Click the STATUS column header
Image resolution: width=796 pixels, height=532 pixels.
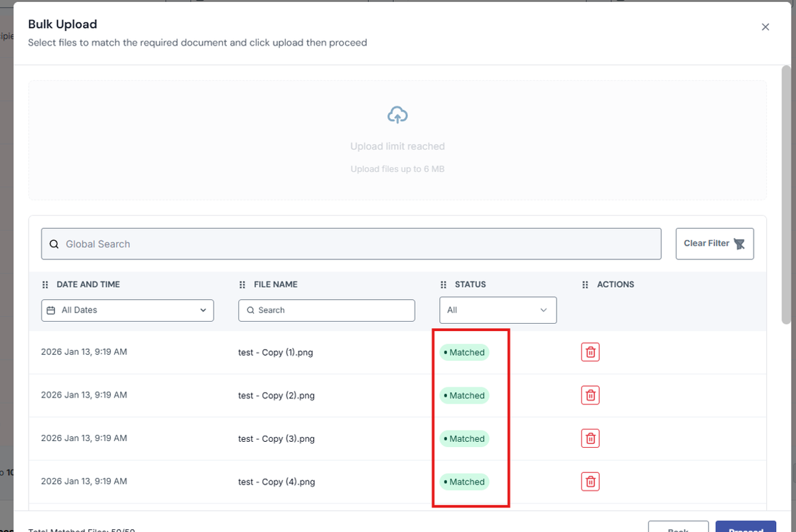click(x=470, y=285)
